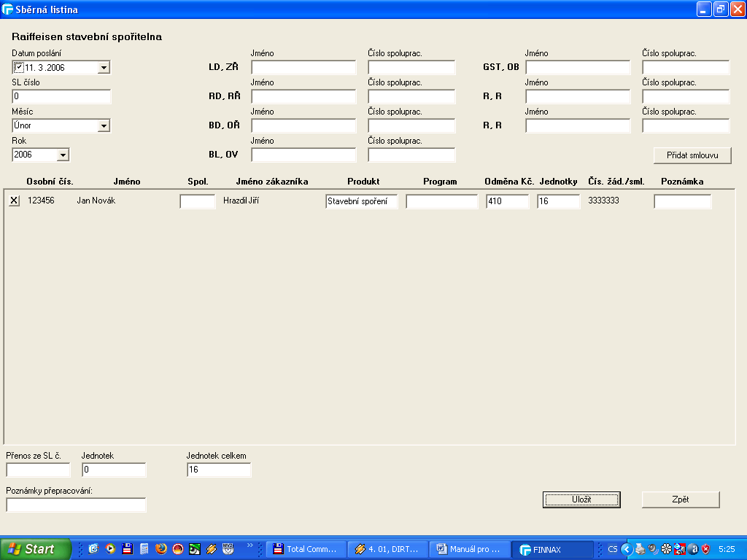Screen dimensions: 747x560
Task: Show more quick launch icons via chevron
Action: [x=249, y=545]
